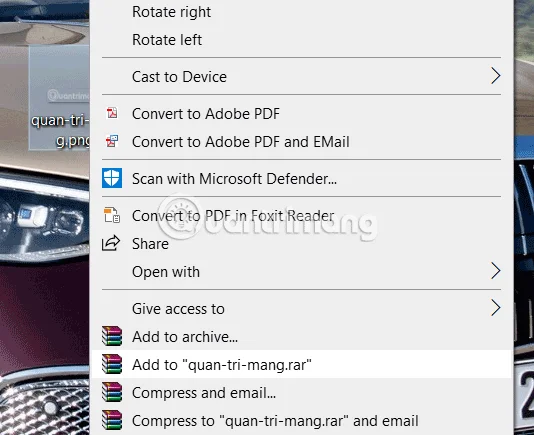Expand the Give access to submenu arrow
The image size is (534, 435).
[x=496, y=308]
